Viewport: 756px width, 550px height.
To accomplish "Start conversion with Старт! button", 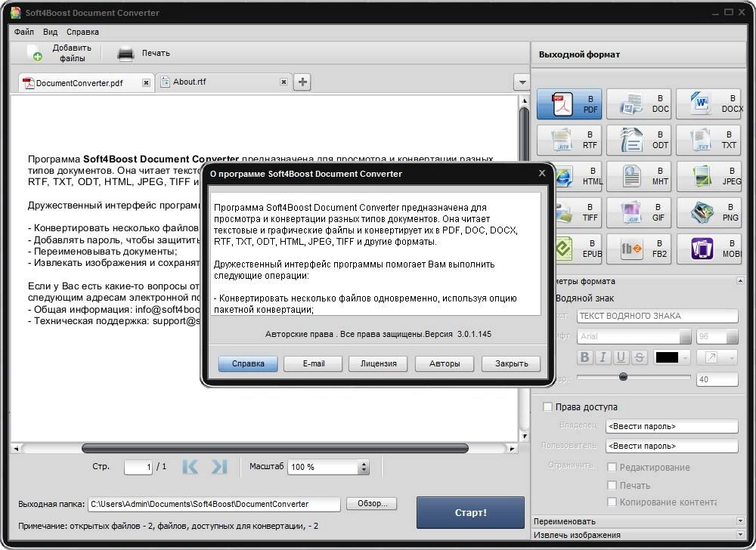I will click(470, 512).
